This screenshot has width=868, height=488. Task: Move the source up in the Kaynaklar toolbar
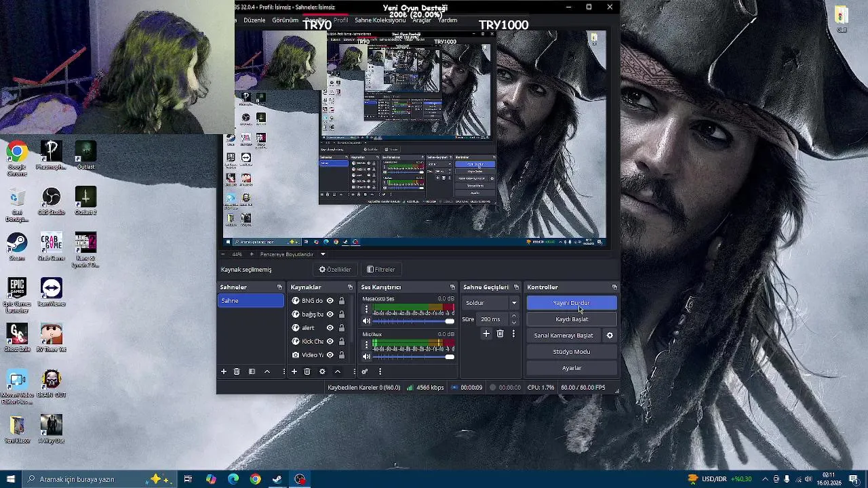click(338, 371)
